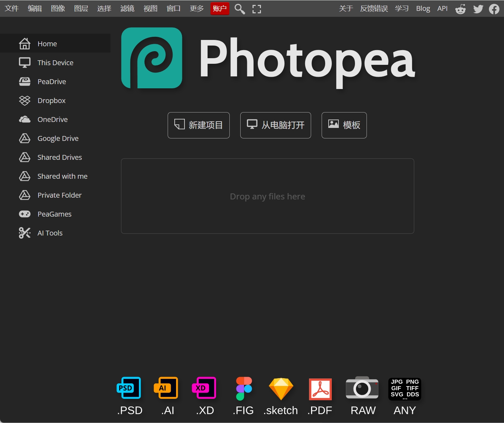Screen dimensions: 504x423
Task: Open the Twitter bird icon link
Action: click(x=478, y=9)
